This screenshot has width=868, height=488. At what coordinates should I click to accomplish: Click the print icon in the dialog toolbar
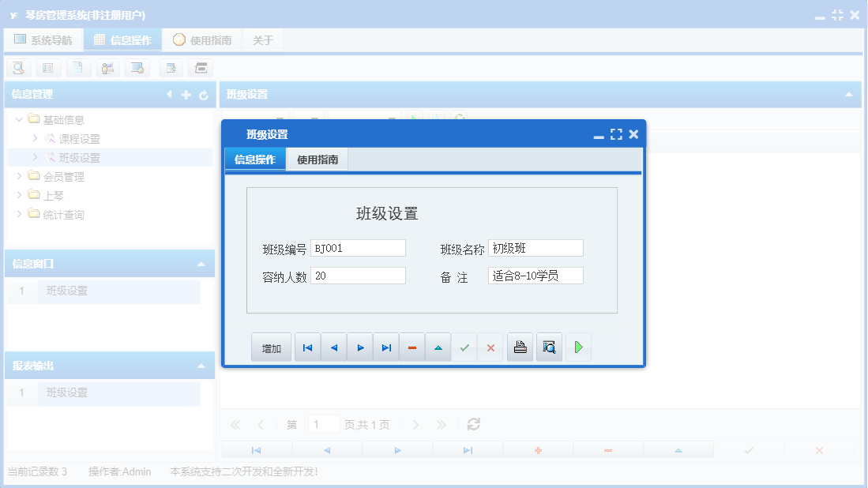point(520,347)
